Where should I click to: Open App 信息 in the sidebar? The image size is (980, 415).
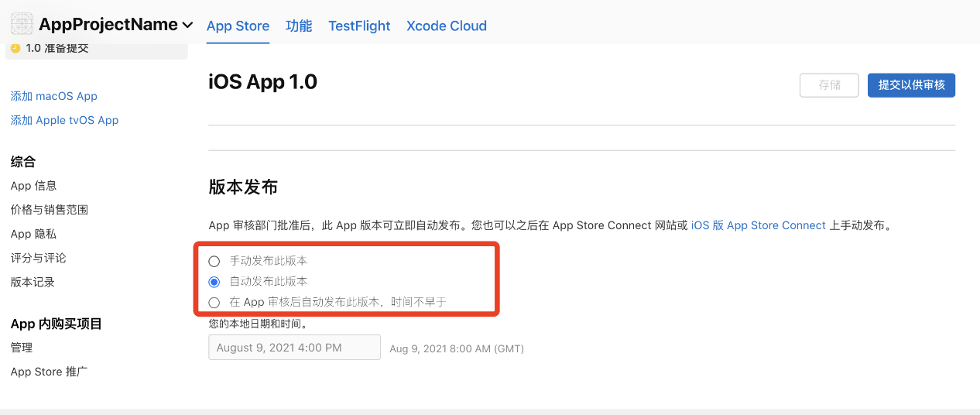pos(33,186)
